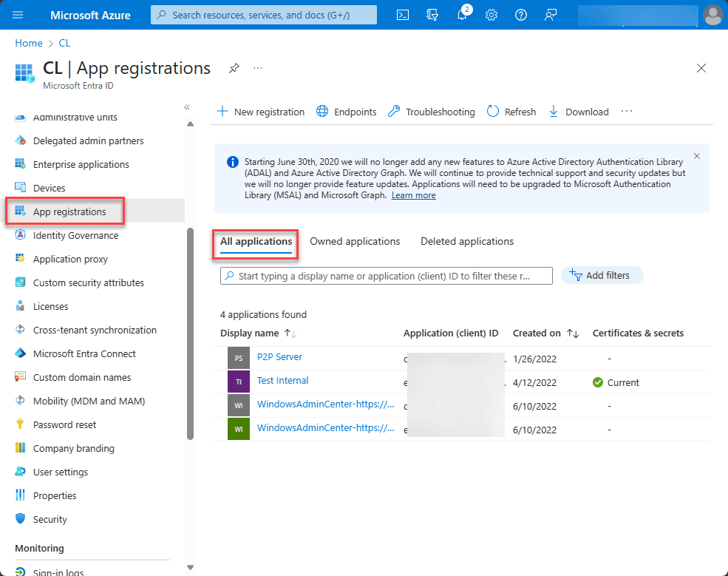
Task: Click the Microsoft Azure logo text
Action: point(90,16)
